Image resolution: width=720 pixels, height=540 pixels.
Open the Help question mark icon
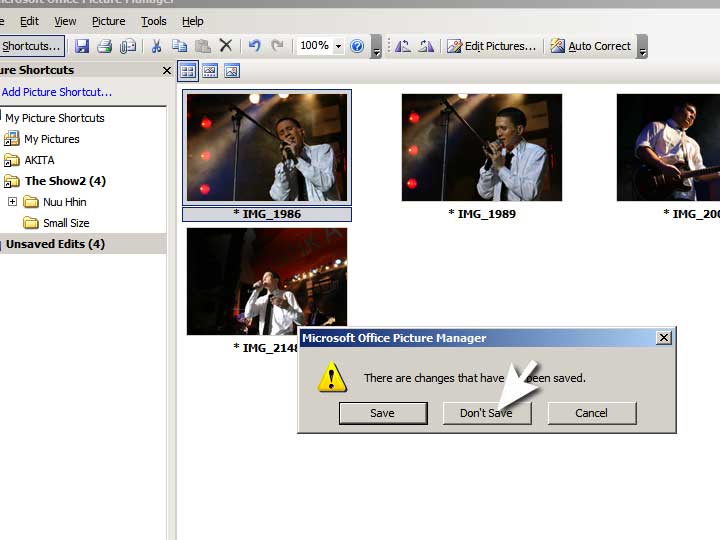(x=357, y=46)
